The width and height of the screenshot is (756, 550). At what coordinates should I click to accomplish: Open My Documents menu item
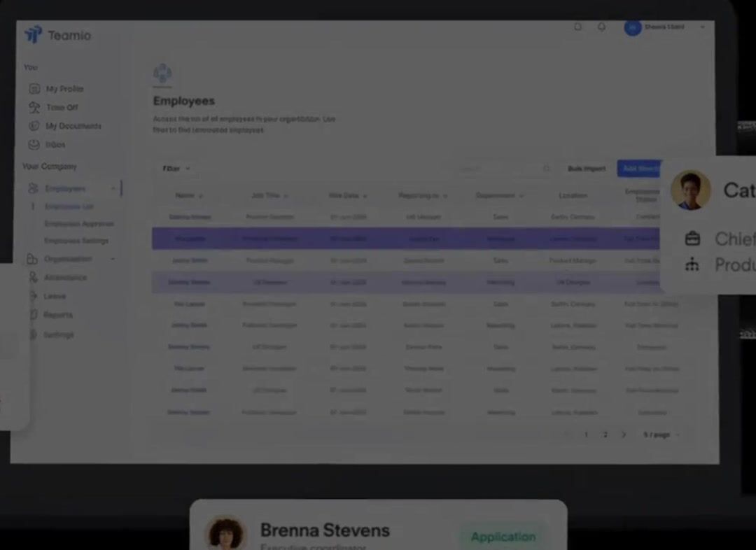(x=73, y=126)
